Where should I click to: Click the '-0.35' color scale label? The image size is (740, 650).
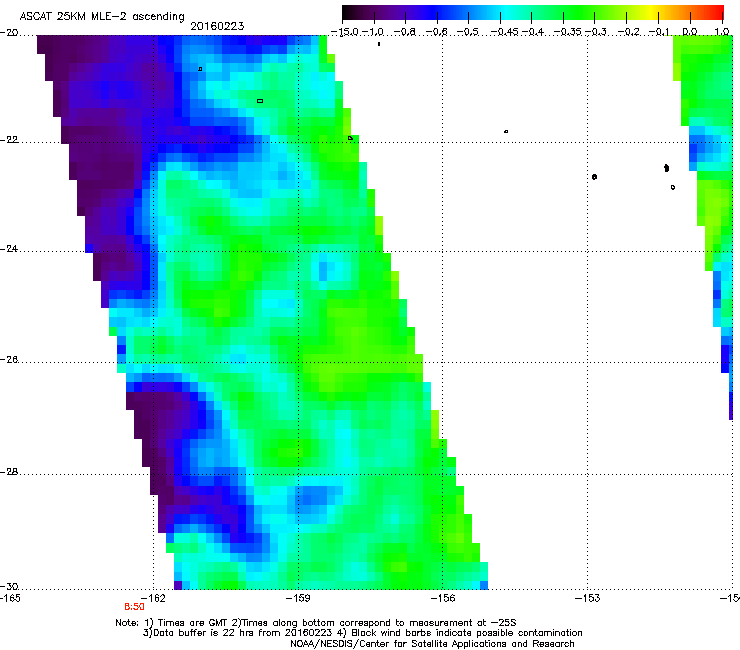point(568,32)
